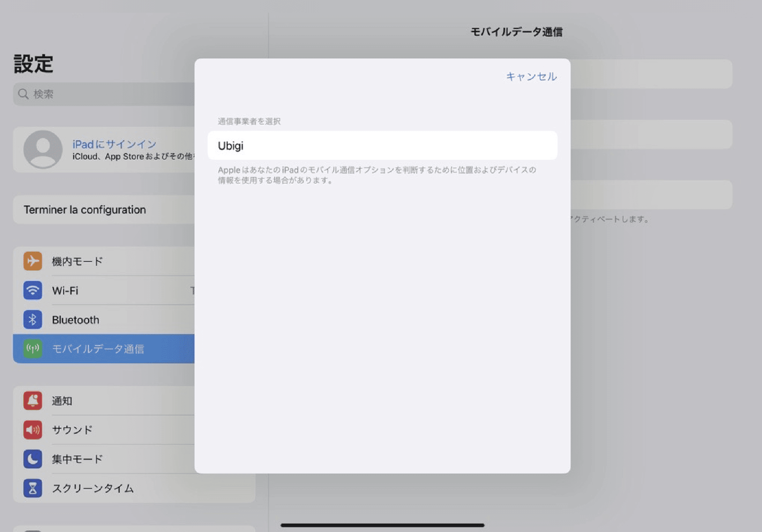Viewport: 762px width, 532px height.
Task: Tap the キャンセル button in the dialog
Action: pos(531,77)
